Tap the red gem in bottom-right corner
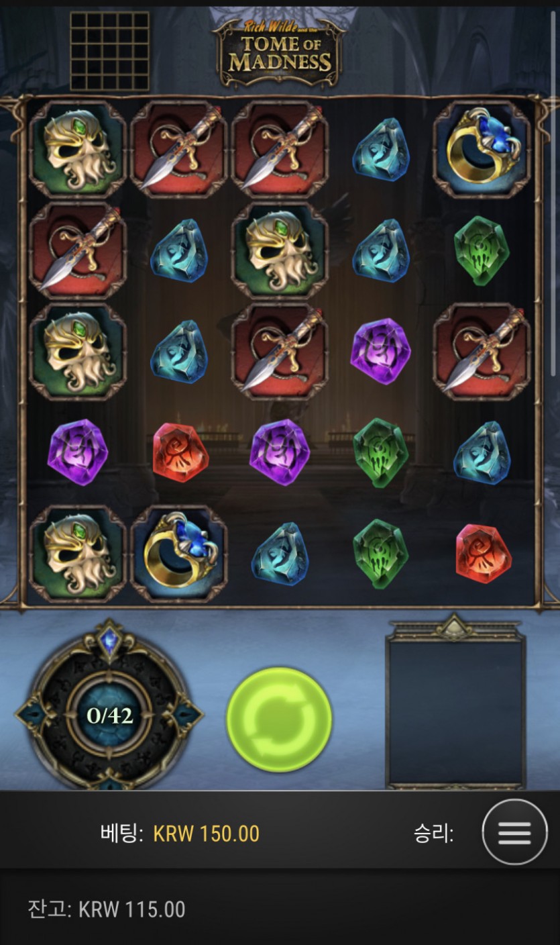Image resolution: width=560 pixels, height=945 pixels. point(483,554)
